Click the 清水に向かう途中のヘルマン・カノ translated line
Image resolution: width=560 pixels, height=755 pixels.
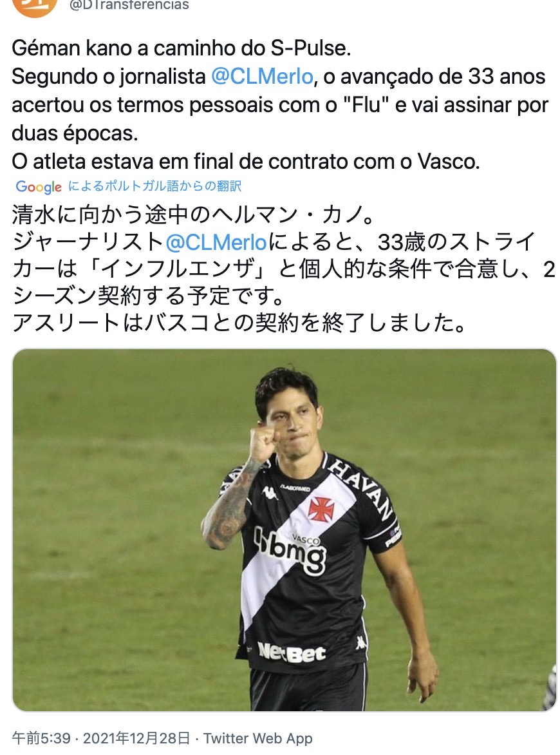pyautogui.click(x=193, y=215)
